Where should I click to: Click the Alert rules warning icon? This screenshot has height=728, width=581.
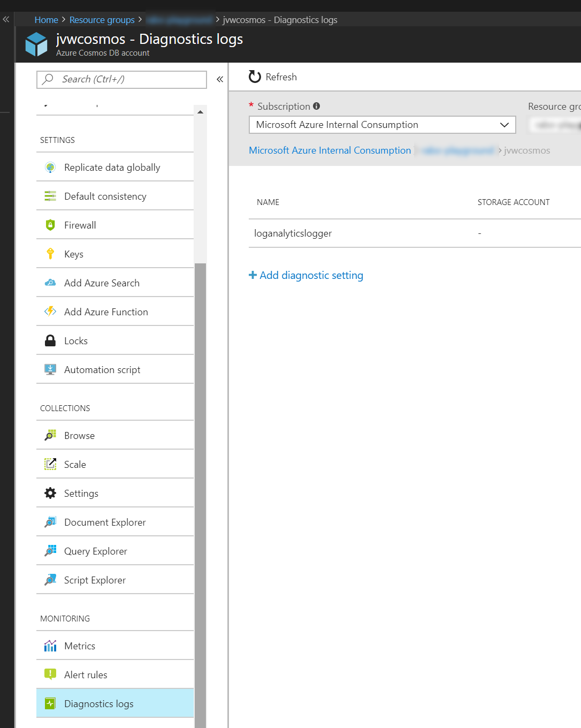[50, 674]
